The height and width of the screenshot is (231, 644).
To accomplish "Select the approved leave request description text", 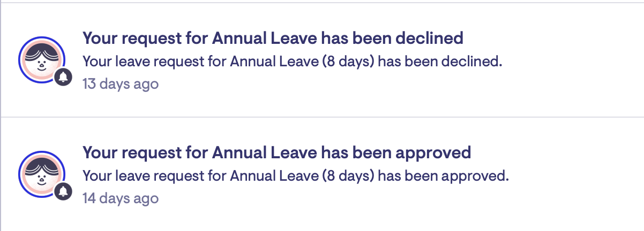I will click(295, 176).
